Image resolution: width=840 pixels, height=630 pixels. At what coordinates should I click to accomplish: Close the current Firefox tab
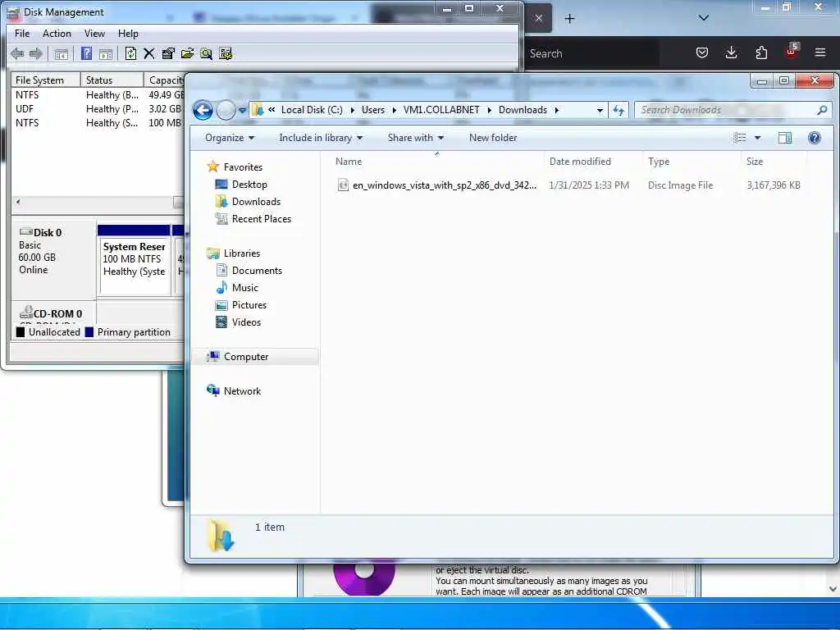[539, 18]
